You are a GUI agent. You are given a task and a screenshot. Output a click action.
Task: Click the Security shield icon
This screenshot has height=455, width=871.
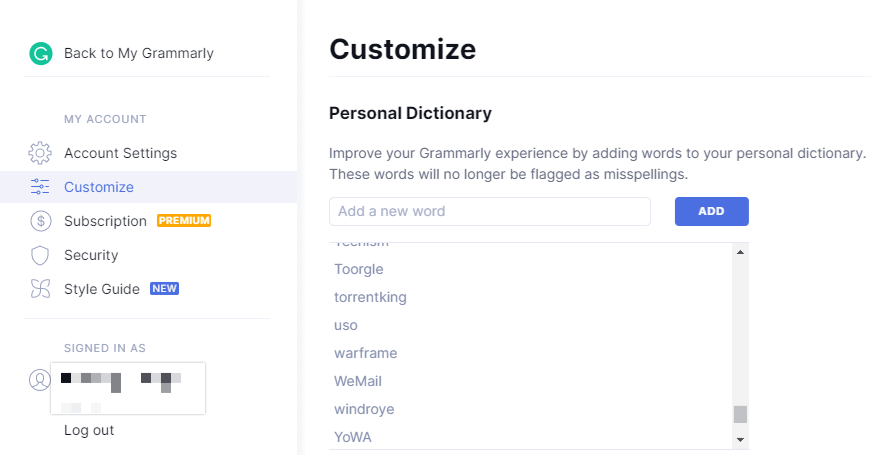40,256
